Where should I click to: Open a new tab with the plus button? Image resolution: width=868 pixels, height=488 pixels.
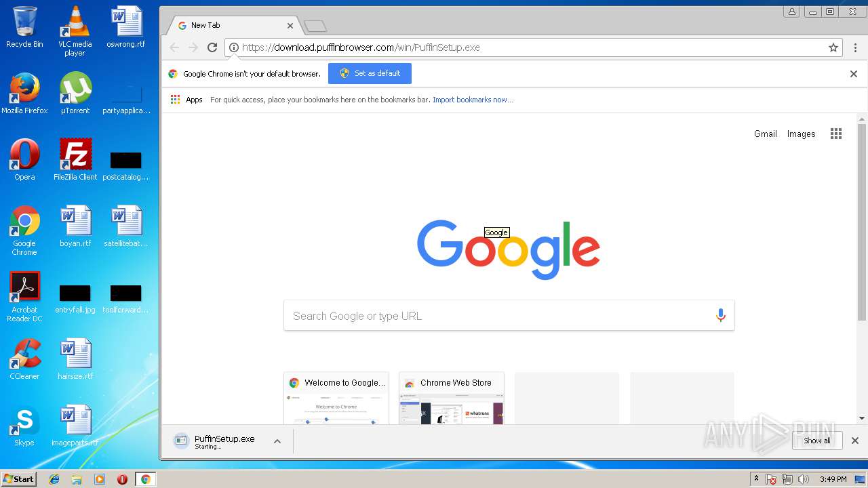coord(315,26)
